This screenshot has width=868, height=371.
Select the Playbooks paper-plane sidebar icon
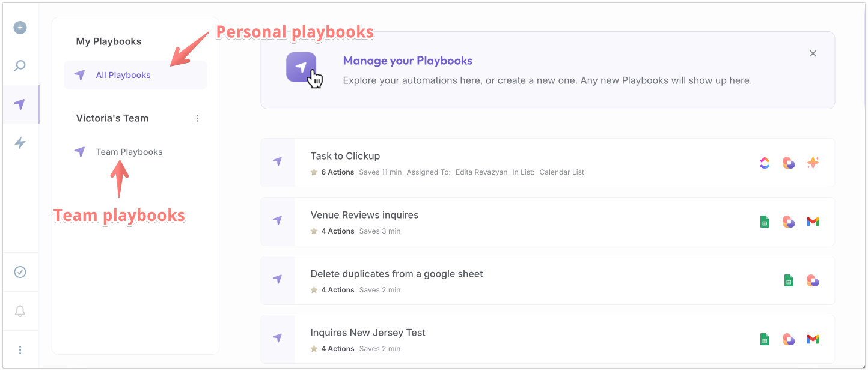click(20, 104)
